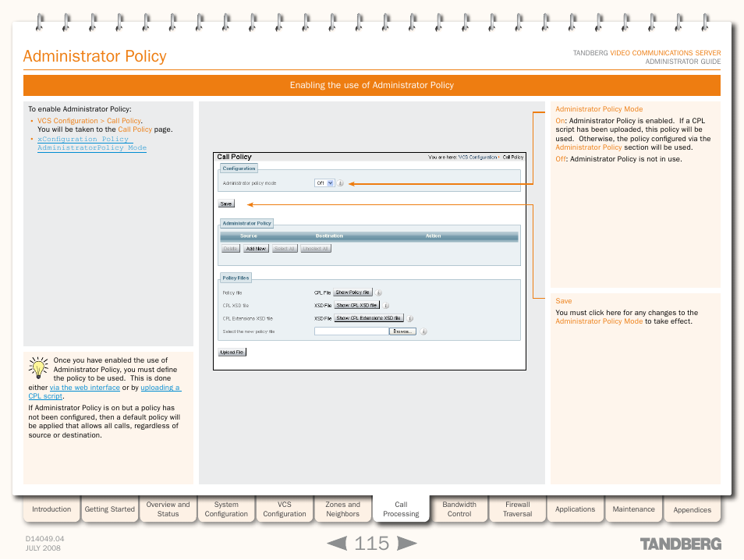Click 'VCS Configuration > Call Policy' orange text
Viewport: 744px width, 560px height.
coord(89,121)
